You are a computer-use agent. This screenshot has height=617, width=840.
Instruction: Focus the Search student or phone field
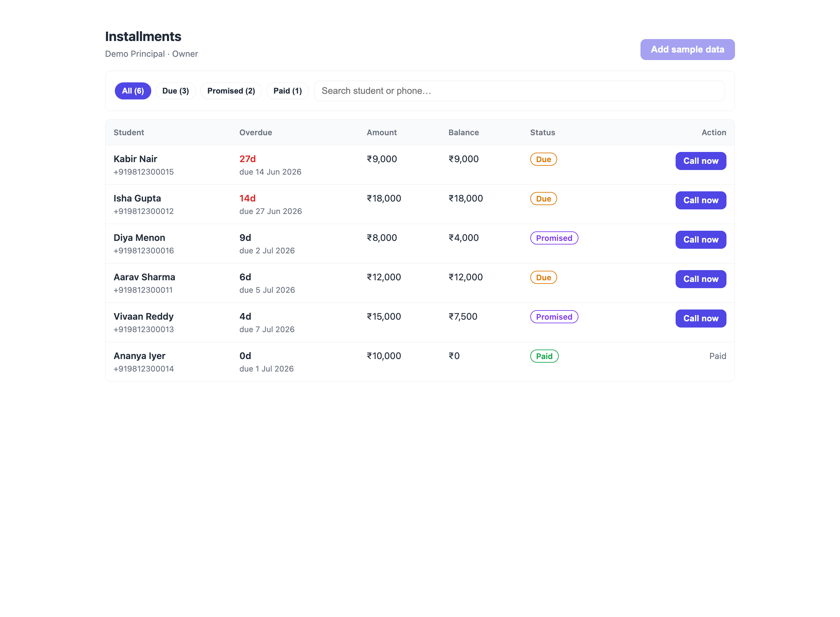pyautogui.click(x=519, y=91)
